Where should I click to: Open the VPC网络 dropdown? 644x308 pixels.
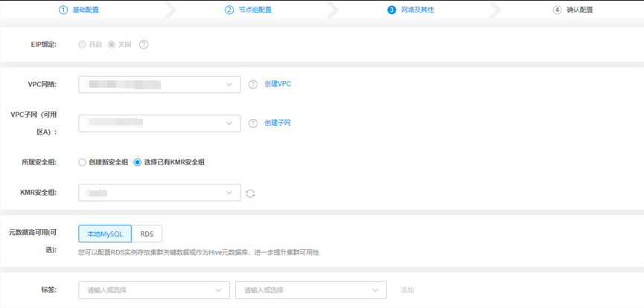tap(159, 85)
